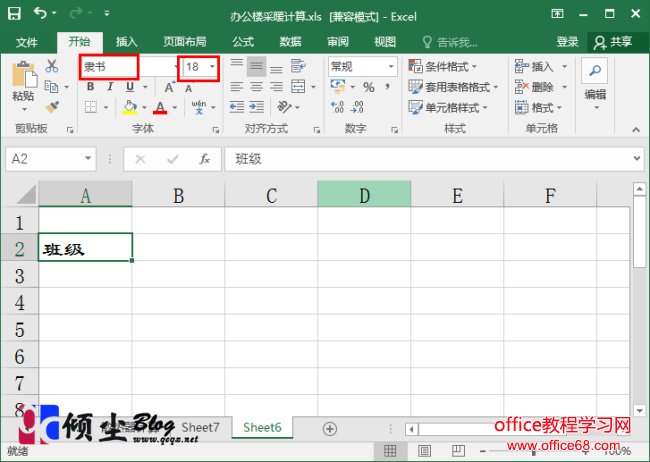The width and height of the screenshot is (650, 462).
Task: Switch to the 数据 tab
Action: (290, 42)
